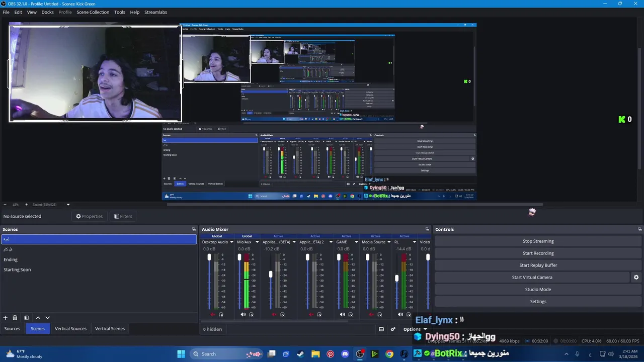Pop out the Audio Mixer dock
This screenshot has width=644, height=362.
(x=427, y=229)
